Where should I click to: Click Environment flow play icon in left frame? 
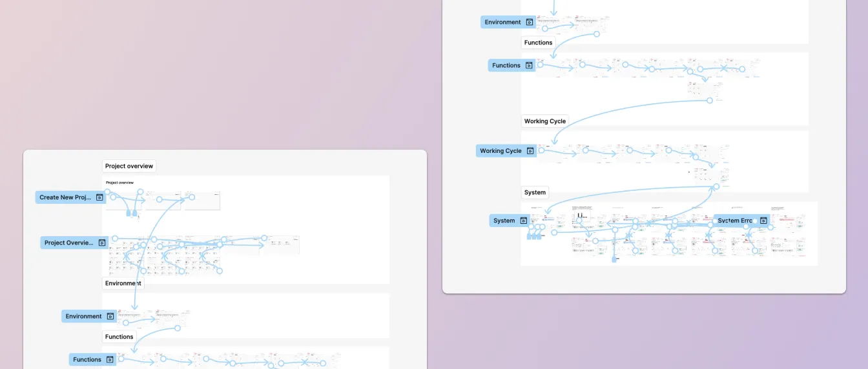pos(110,317)
